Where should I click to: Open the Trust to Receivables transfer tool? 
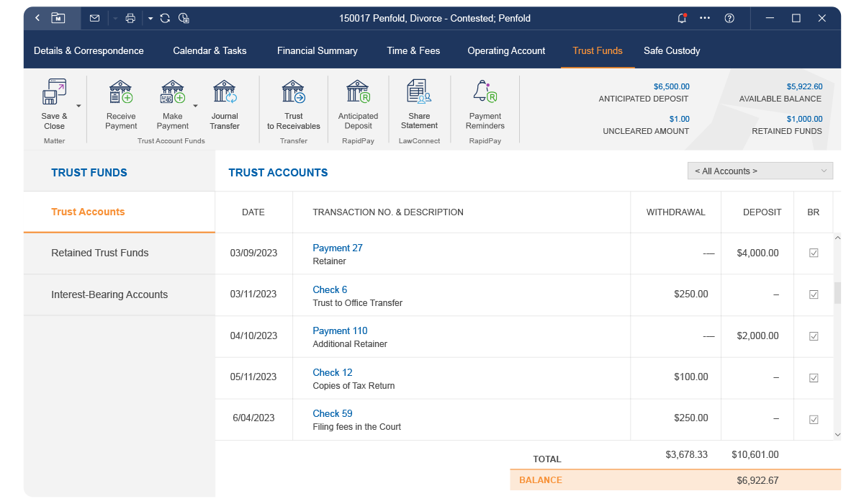pyautogui.click(x=293, y=92)
